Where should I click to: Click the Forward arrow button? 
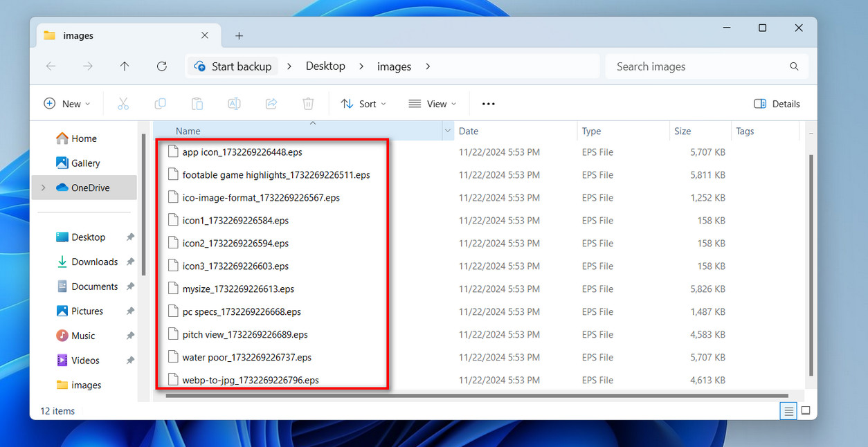87,66
